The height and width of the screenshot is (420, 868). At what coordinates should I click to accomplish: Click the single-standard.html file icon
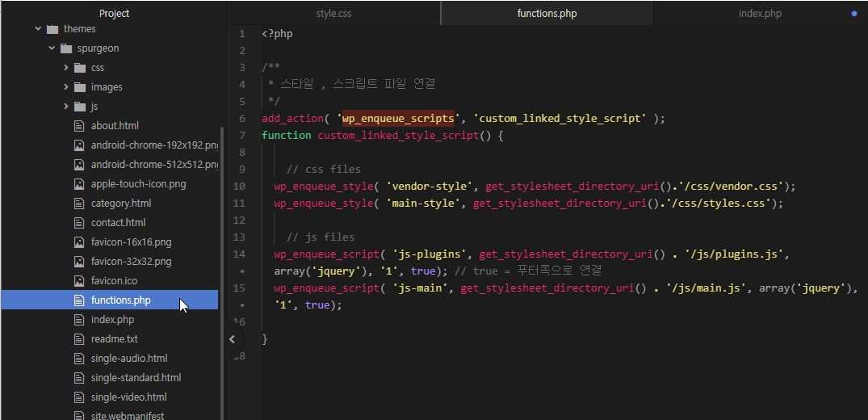pyautogui.click(x=79, y=378)
